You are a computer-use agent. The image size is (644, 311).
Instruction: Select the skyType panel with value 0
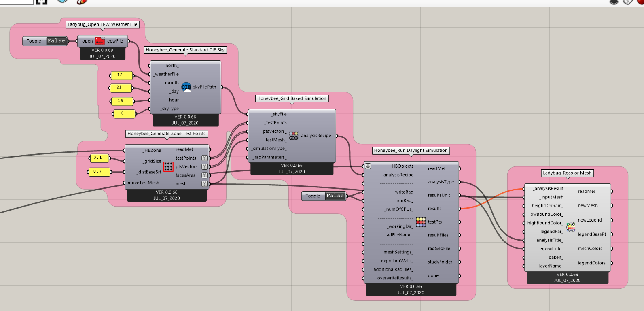[124, 114]
